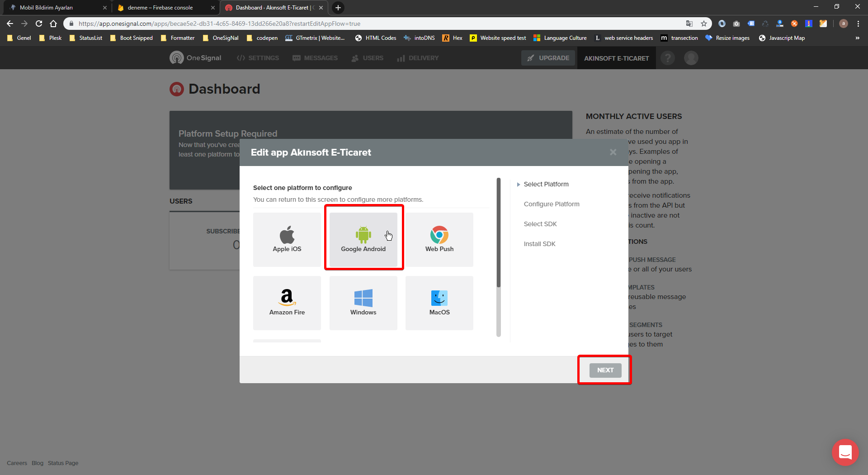This screenshot has width=868, height=475.
Task: Open the SETTINGS navigation tab
Action: coord(258,58)
